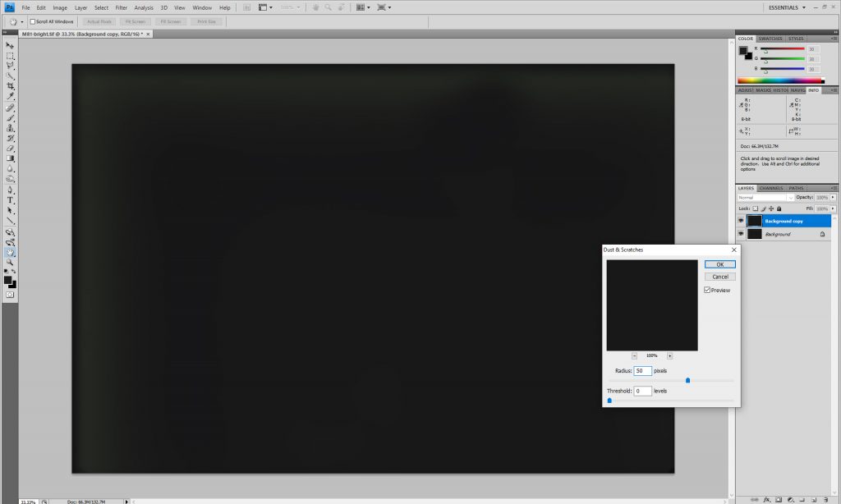The width and height of the screenshot is (841, 504).
Task: Select the Type tool
Action: (10, 200)
